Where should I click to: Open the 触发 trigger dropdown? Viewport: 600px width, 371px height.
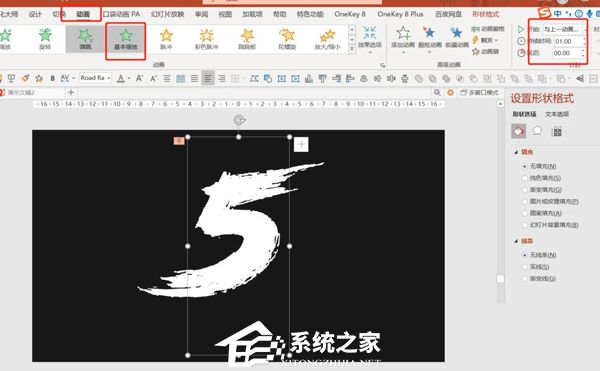[x=485, y=40]
